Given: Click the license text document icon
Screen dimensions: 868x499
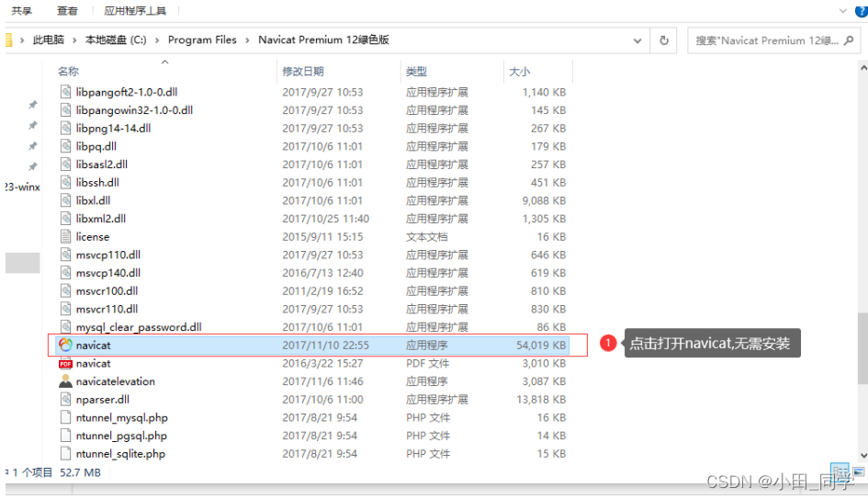Looking at the screenshot, I should click(x=66, y=236).
